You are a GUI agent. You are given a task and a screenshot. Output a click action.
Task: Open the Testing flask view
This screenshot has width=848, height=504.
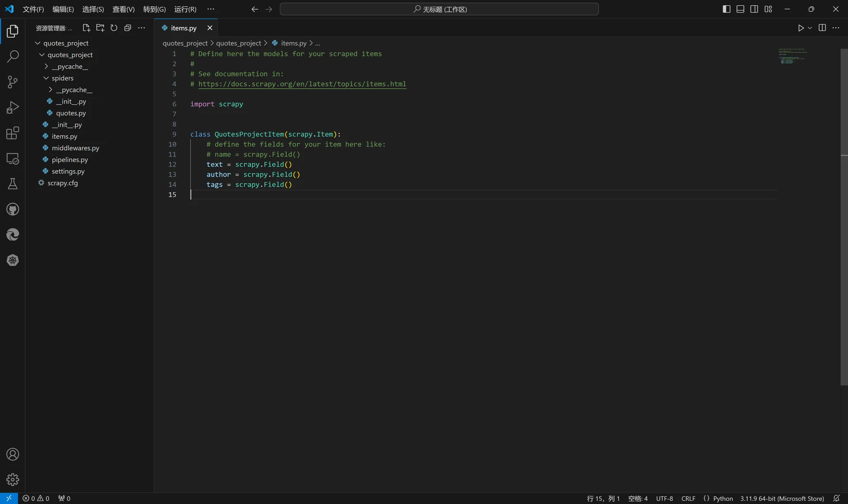[x=13, y=184]
